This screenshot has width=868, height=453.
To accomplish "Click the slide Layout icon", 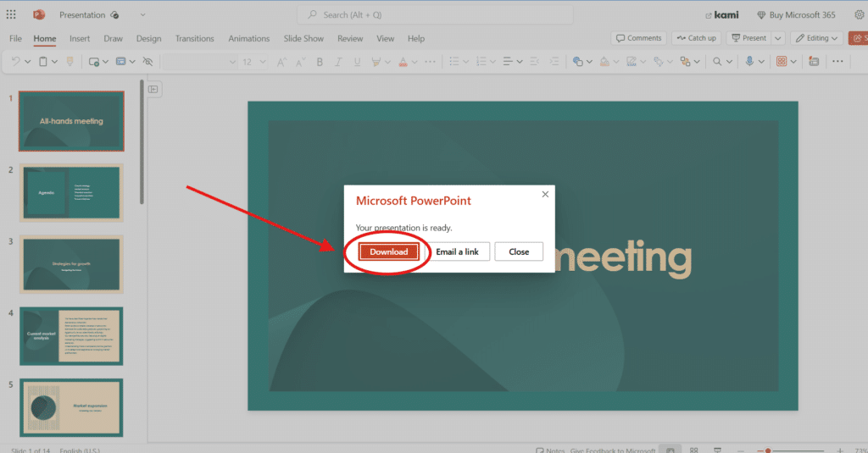I will [x=120, y=62].
